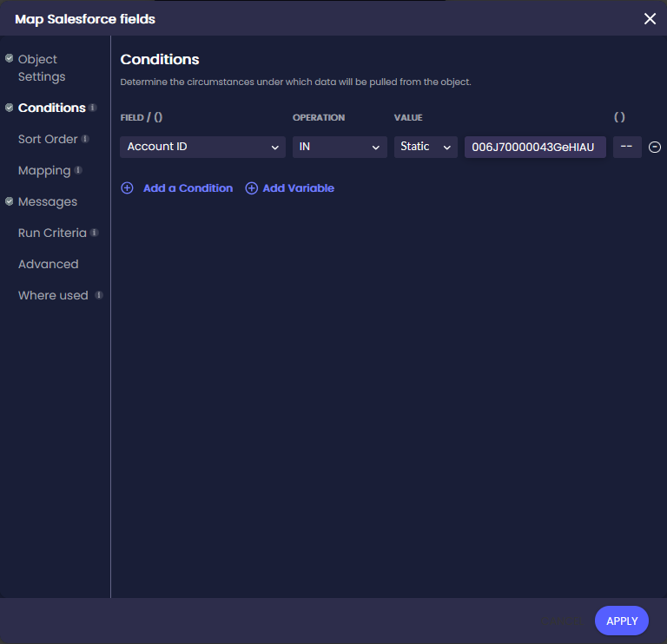Click the value input with 006J70000043GeHIAU

(x=535, y=147)
